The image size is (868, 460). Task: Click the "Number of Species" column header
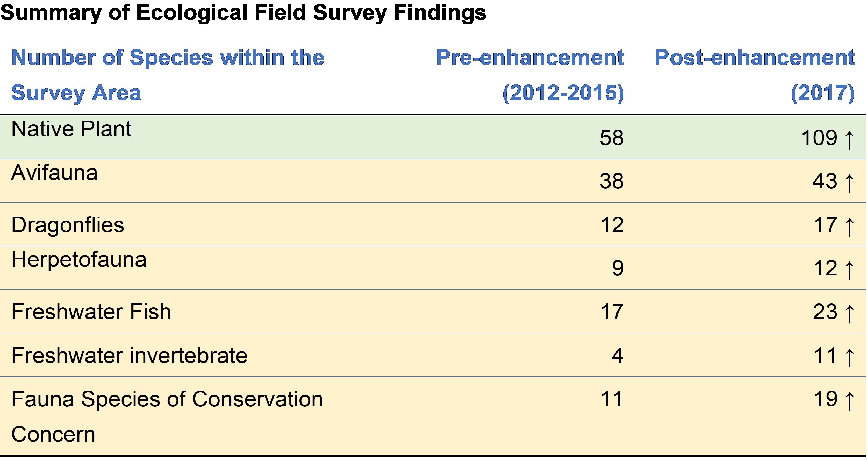click(x=168, y=75)
